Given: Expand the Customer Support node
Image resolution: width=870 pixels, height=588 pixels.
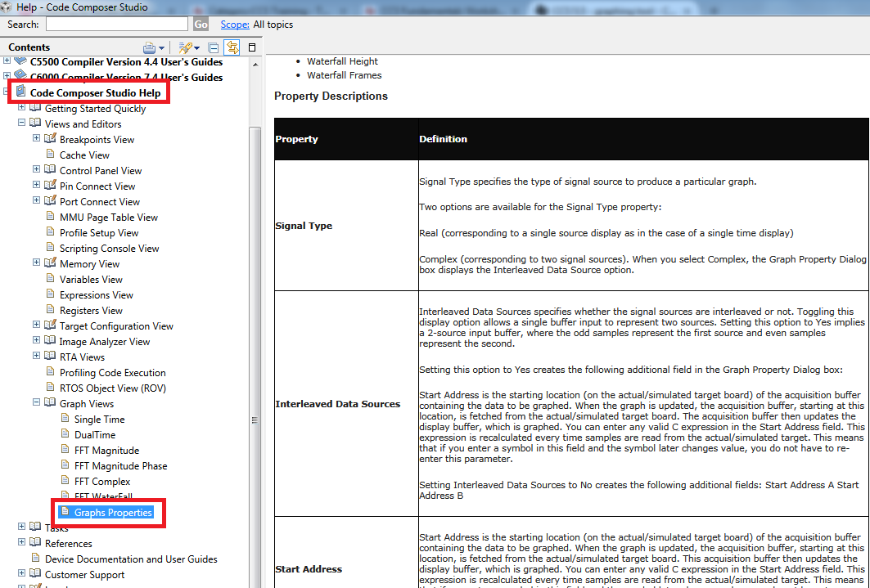Looking at the screenshot, I should (21, 572).
